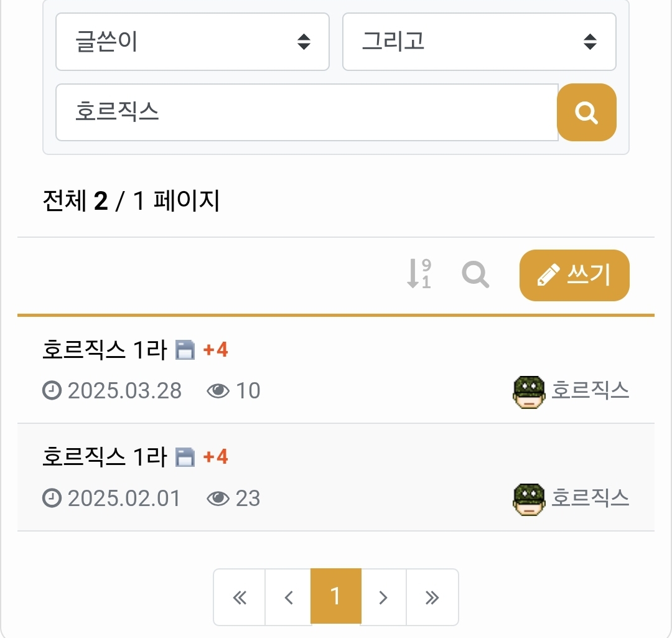672x638 pixels.
Task: Jump to last page with double-right arrow
Action: [432, 598]
